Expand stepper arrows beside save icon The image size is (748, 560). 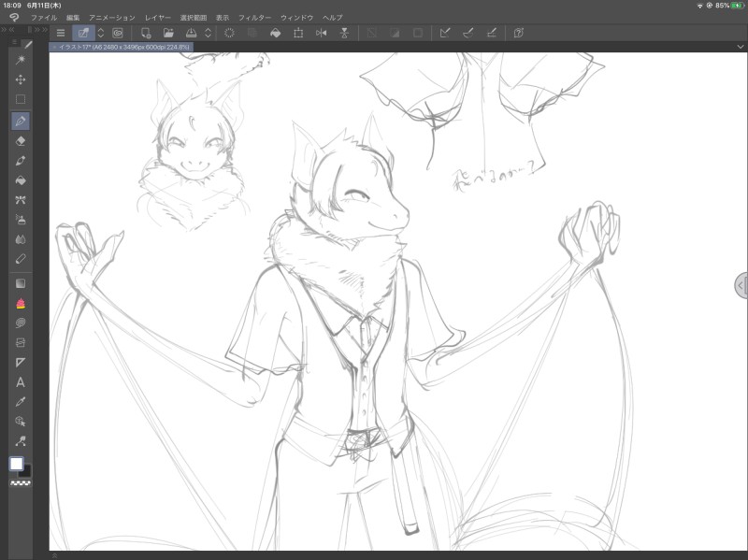point(208,33)
